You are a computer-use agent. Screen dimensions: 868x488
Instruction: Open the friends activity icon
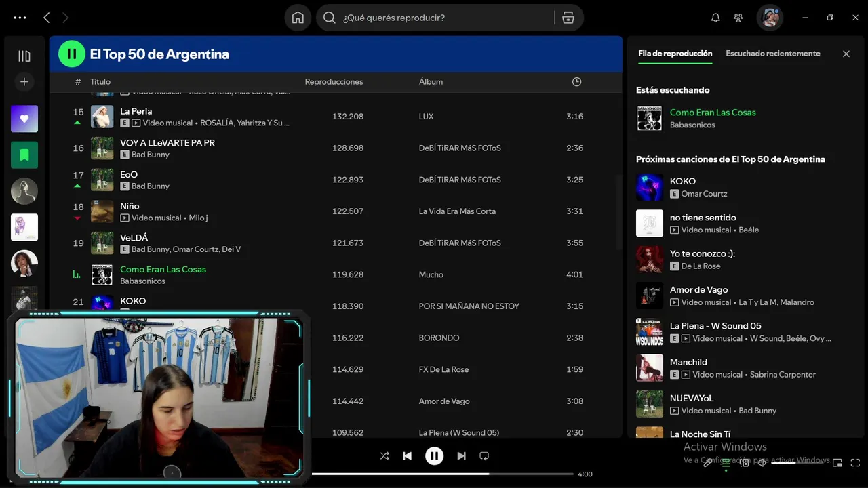[x=738, y=18]
